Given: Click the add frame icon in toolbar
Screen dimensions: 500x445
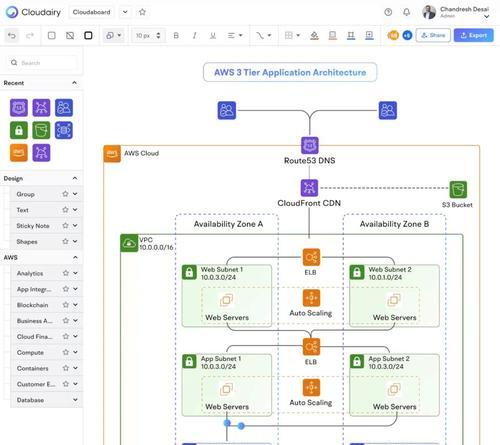Looking at the screenshot, I should 369,35.
